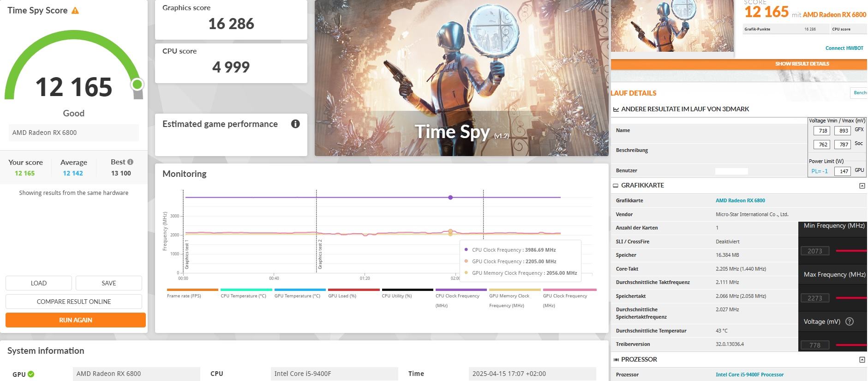Click the green check next to GPU label

coord(31,374)
